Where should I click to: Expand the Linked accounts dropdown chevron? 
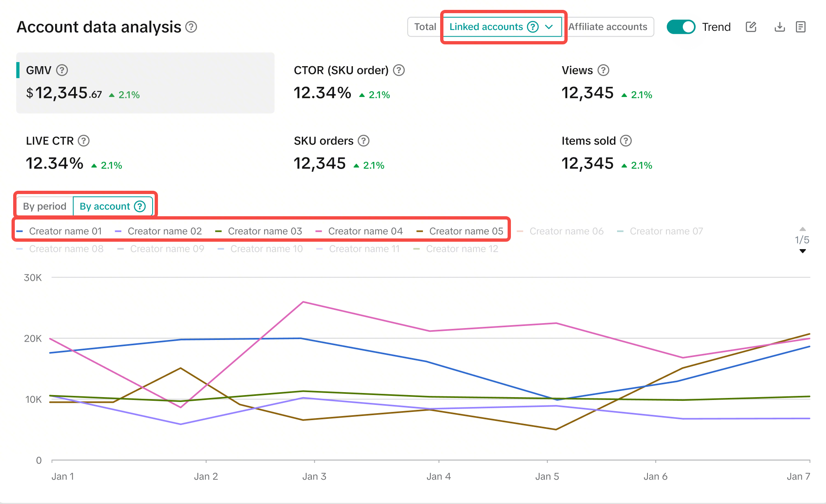tap(549, 27)
